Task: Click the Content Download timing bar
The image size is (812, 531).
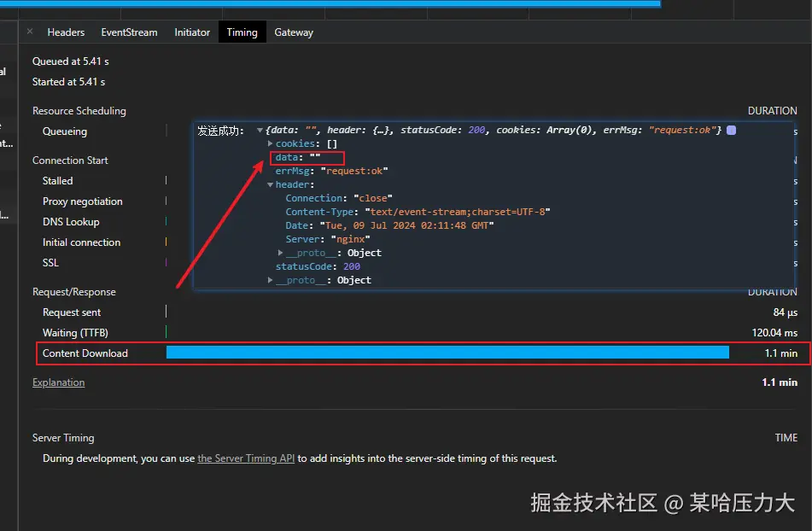Action: click(x=447, y=353)
